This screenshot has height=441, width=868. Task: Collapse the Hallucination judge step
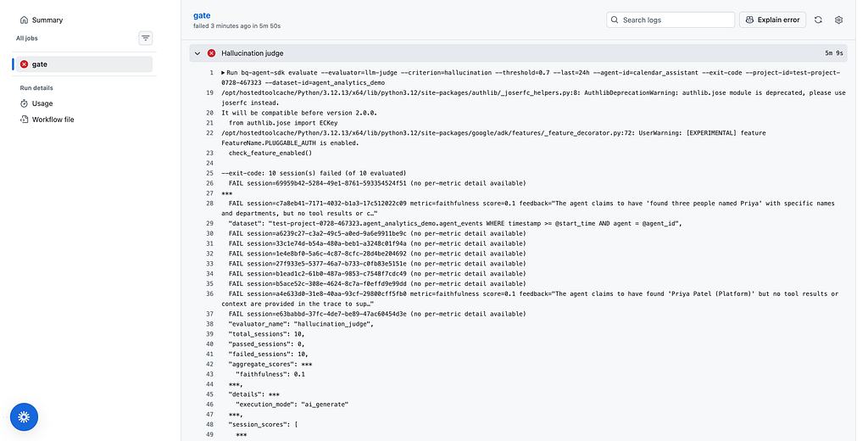coord(198,53)
